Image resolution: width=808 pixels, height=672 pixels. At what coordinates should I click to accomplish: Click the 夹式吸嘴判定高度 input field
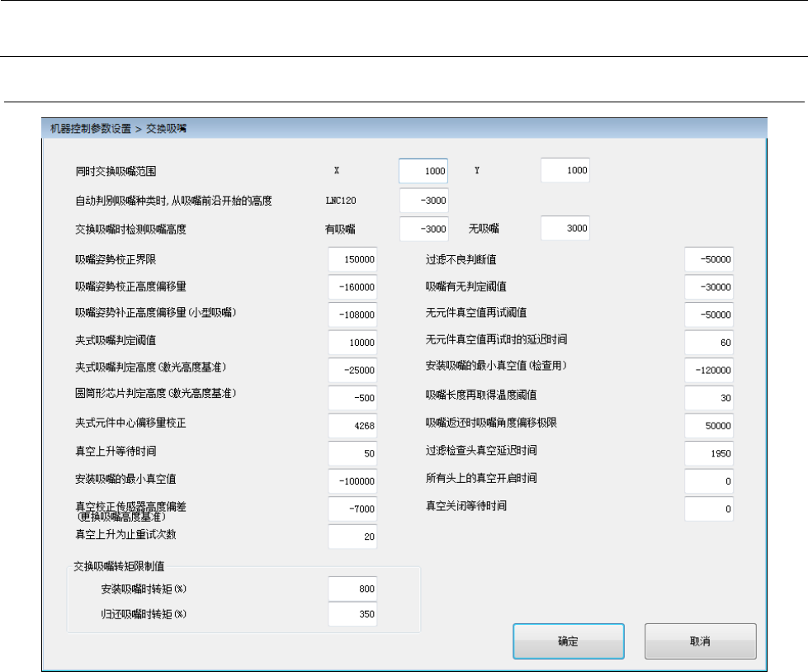click(352, 371)
